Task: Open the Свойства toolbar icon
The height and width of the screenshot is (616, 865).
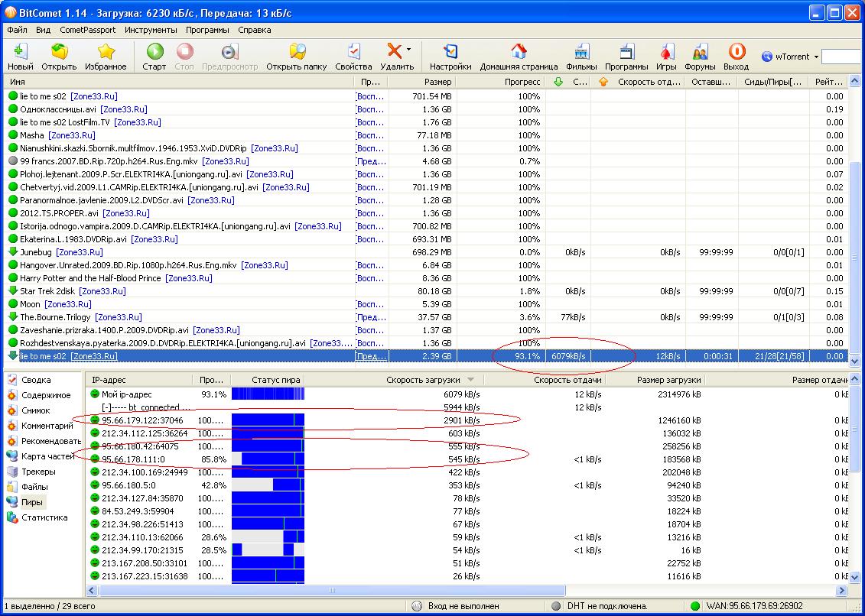Action: pos(353,52)
